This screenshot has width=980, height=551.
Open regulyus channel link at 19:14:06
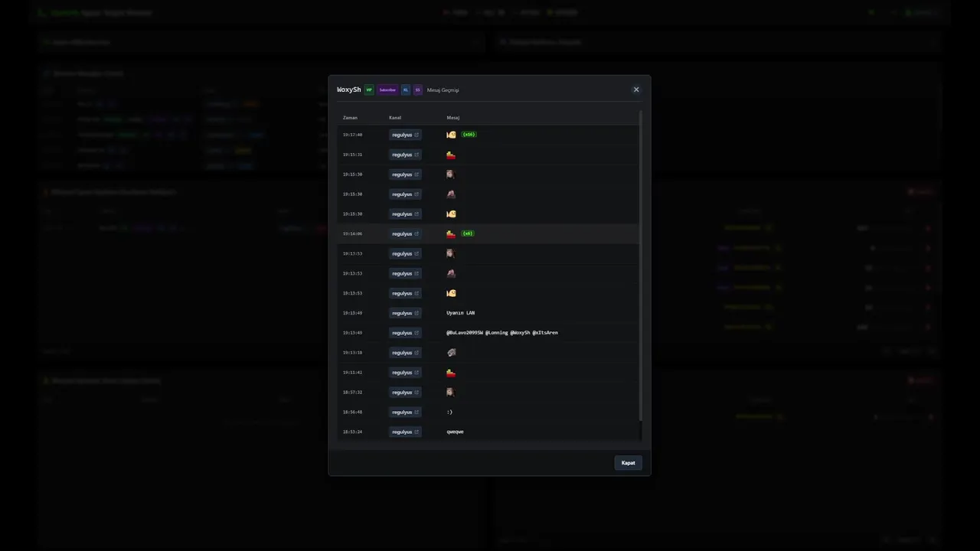pos(405,233)
